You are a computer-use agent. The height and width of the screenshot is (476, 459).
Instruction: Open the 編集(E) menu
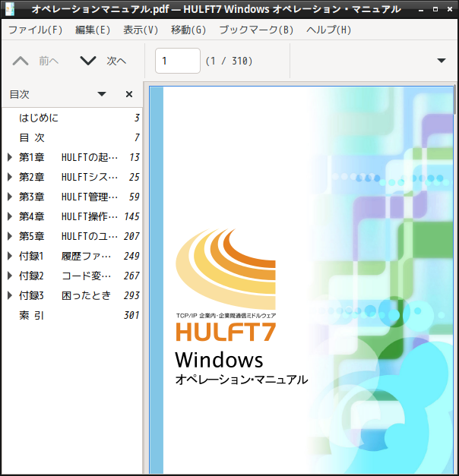tap(93, 30)
